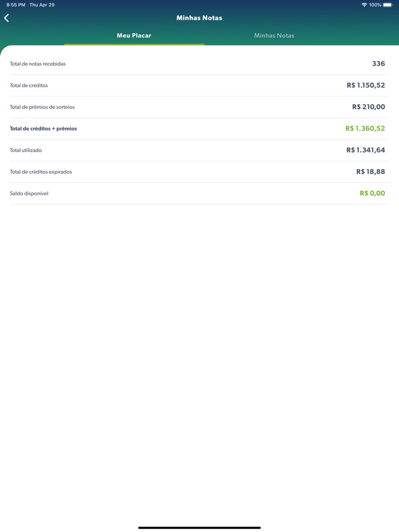399x532 pixels.
Task: Switch to the Meu Placar tab
Action: [134, 35]
